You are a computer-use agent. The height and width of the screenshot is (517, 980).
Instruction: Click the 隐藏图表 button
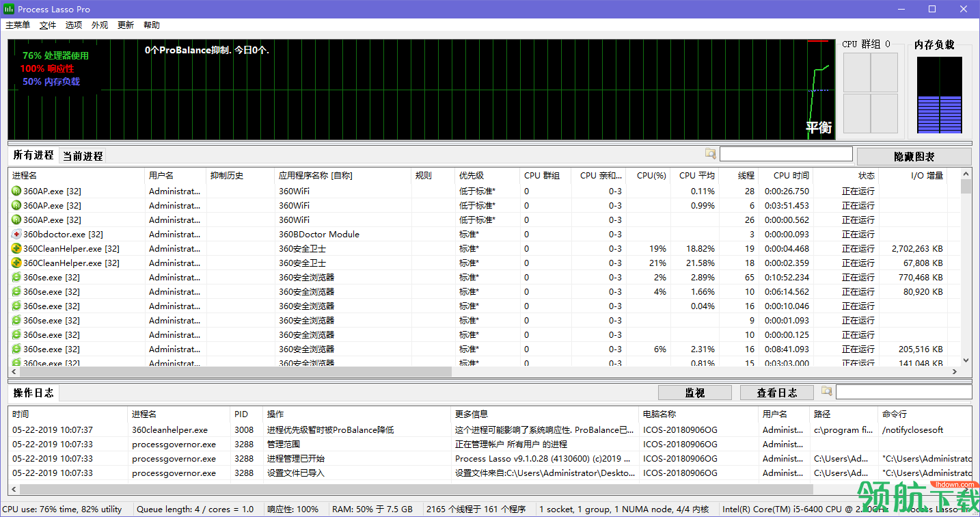pos(914,157)
